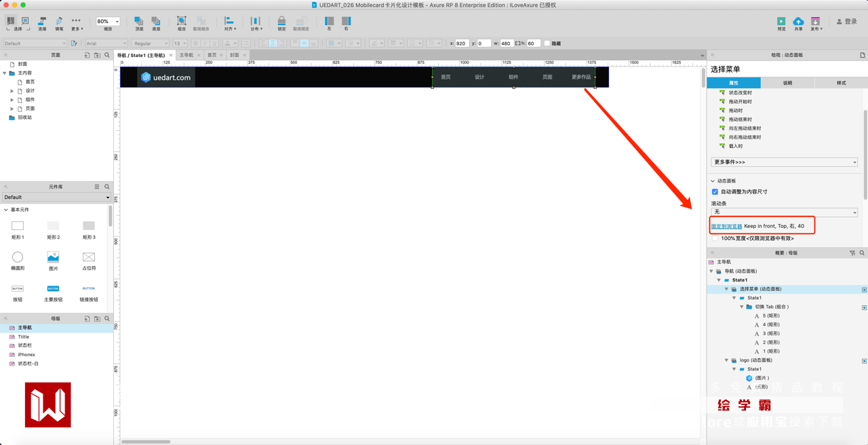The height and width of the screenshot is (445, 868).
Task: Open the 属性 inspector tab
Action: 734,83
